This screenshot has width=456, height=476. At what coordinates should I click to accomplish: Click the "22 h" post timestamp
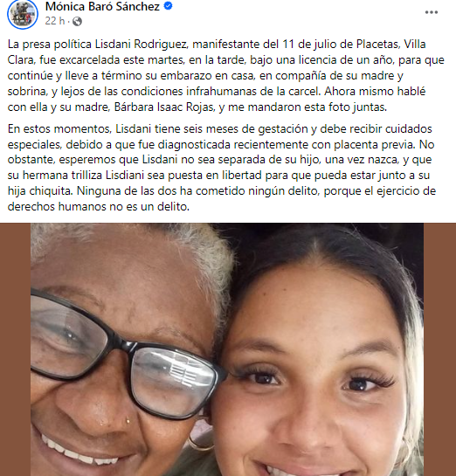click(55, 21)
